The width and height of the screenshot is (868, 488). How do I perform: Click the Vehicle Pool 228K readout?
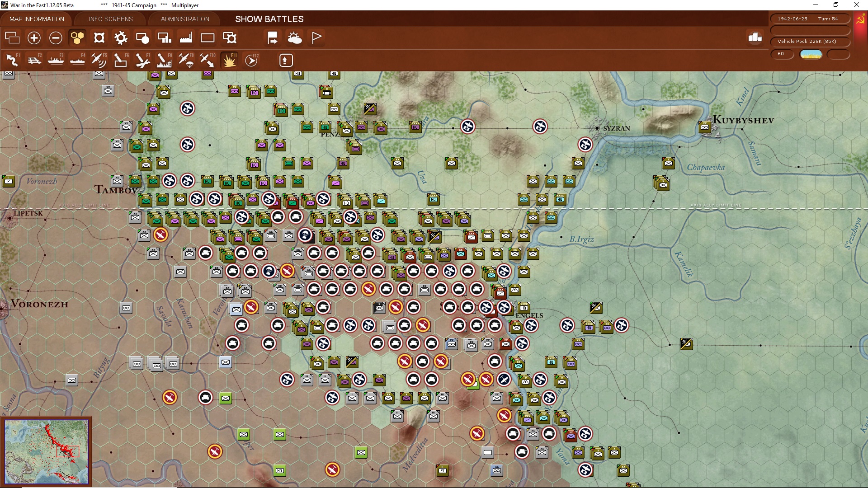[810, 42]
